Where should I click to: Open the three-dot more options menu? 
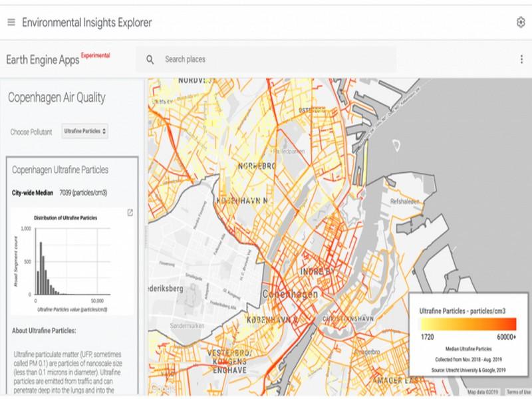coord(521,59)
